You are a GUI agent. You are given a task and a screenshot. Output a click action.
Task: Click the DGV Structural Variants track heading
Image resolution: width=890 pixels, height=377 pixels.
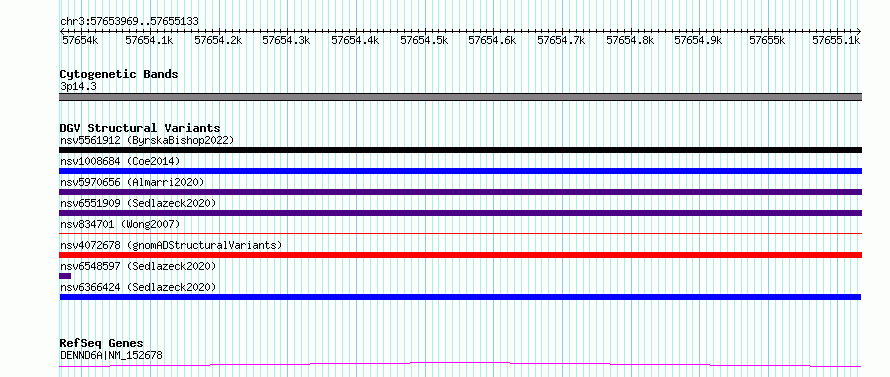point(140,128)
